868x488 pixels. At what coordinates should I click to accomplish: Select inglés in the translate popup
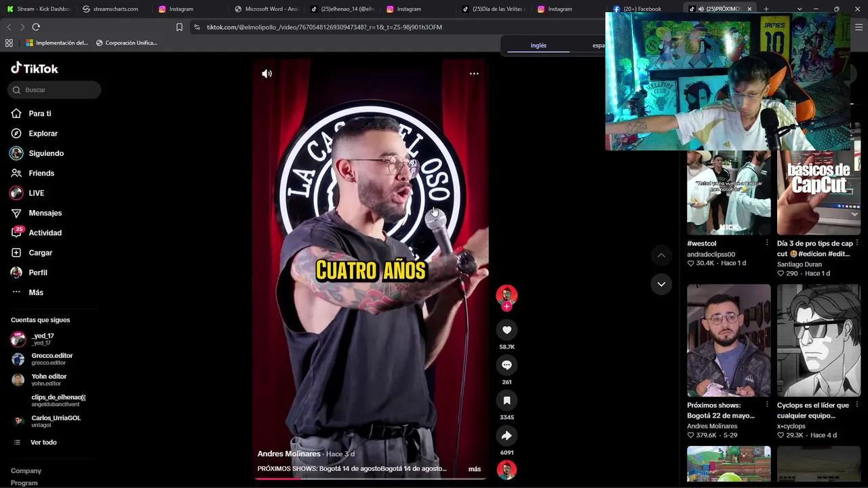tap(538, 45)
